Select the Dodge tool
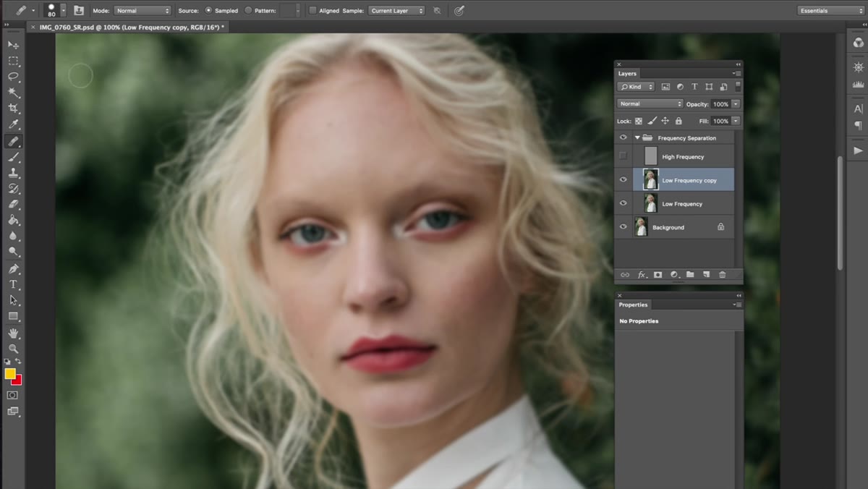Screen dimensions: 868x489 (x=13, y=252)
